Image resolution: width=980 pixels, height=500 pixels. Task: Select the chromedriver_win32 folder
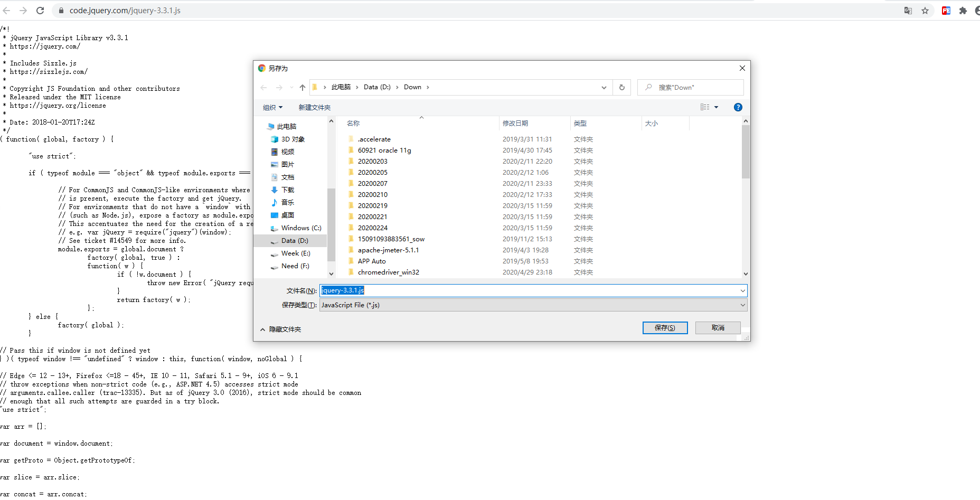pos(389,272)
